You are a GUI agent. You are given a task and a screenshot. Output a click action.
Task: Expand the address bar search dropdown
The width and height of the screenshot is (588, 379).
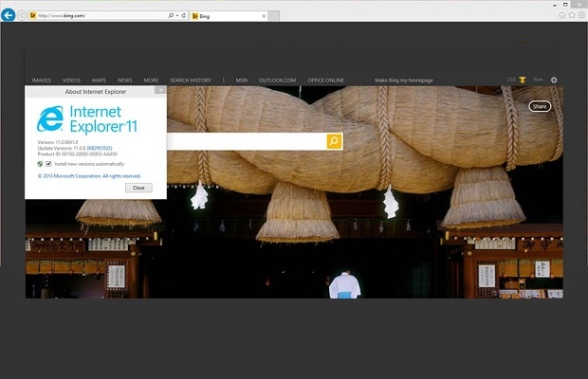tap(177, 16)
